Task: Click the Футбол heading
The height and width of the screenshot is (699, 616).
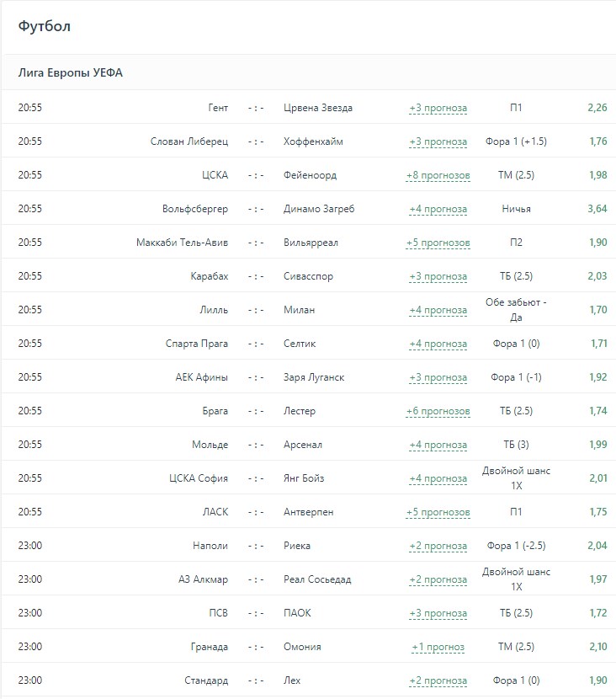Action: tap(45, 27)
